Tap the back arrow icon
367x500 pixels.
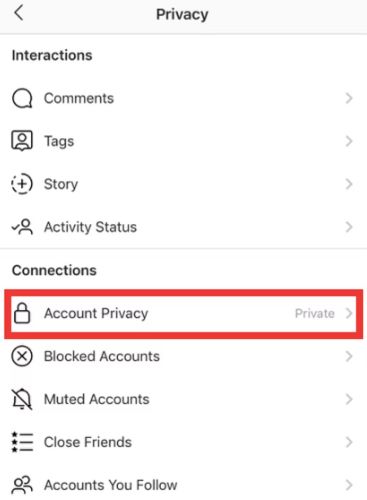19,13
